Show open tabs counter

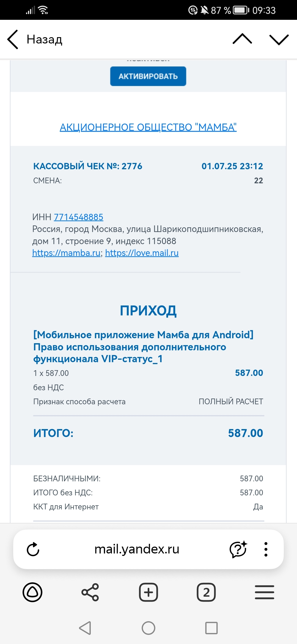point(206,592)
